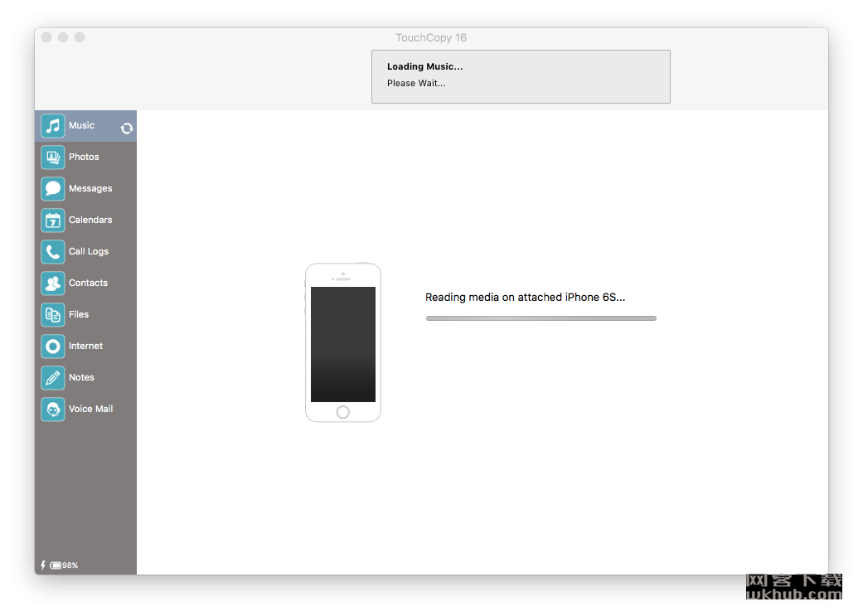Select the Messages label in sidebar
The height and width of the screenshot is (616, 863).
coord(90,188)
